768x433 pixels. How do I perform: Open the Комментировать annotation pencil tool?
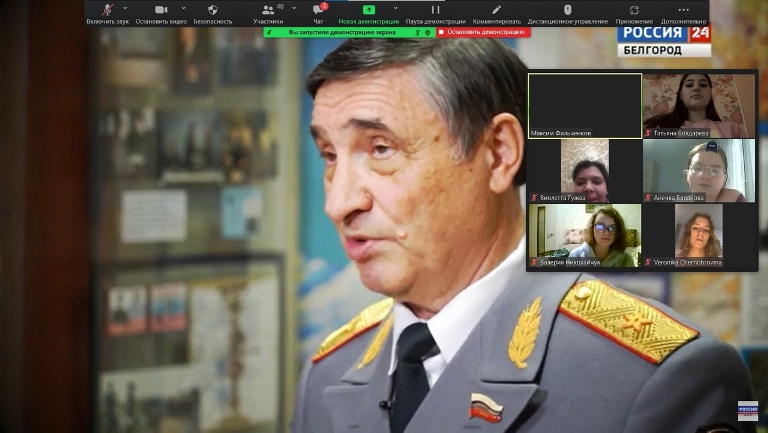[496, 10]
